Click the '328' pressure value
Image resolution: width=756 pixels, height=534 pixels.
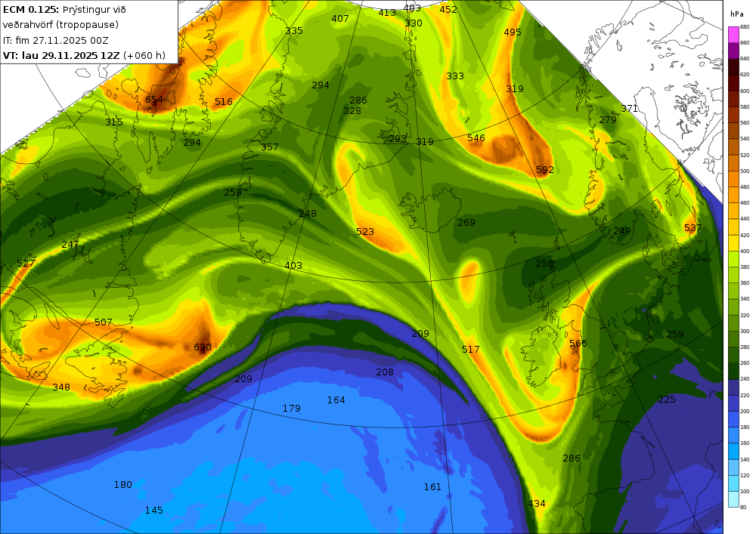pos(352,111)
